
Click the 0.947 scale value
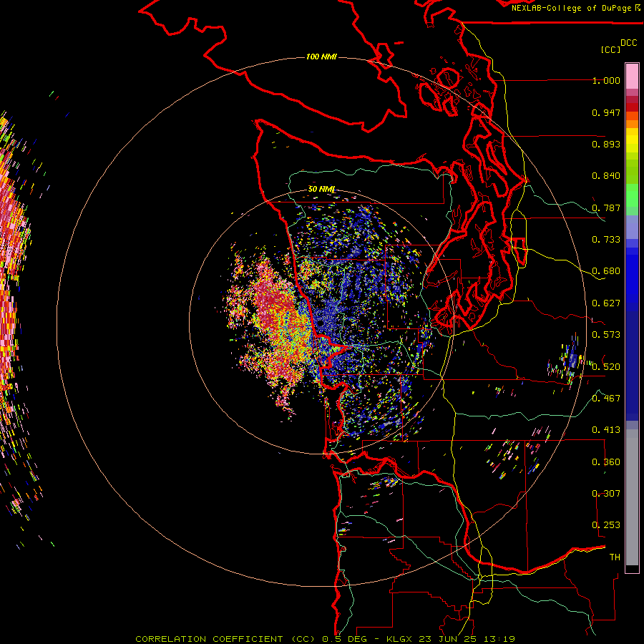pos(606,112)
